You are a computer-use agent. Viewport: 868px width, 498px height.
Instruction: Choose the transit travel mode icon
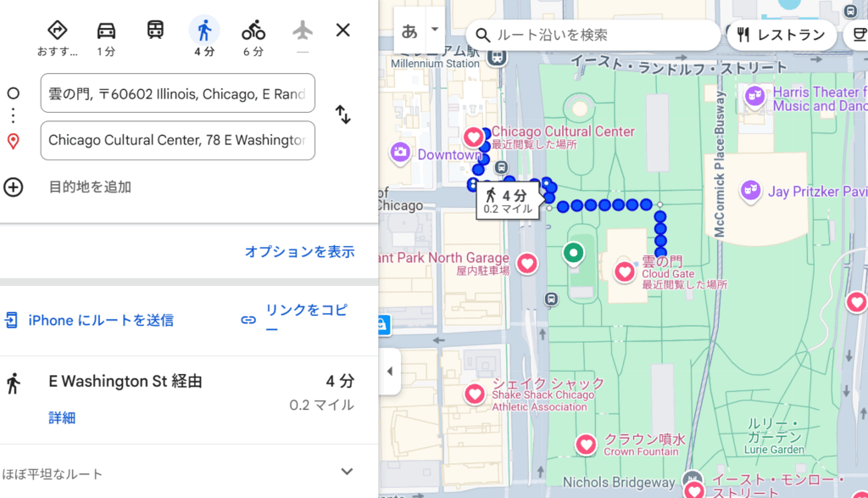(155, 31)
